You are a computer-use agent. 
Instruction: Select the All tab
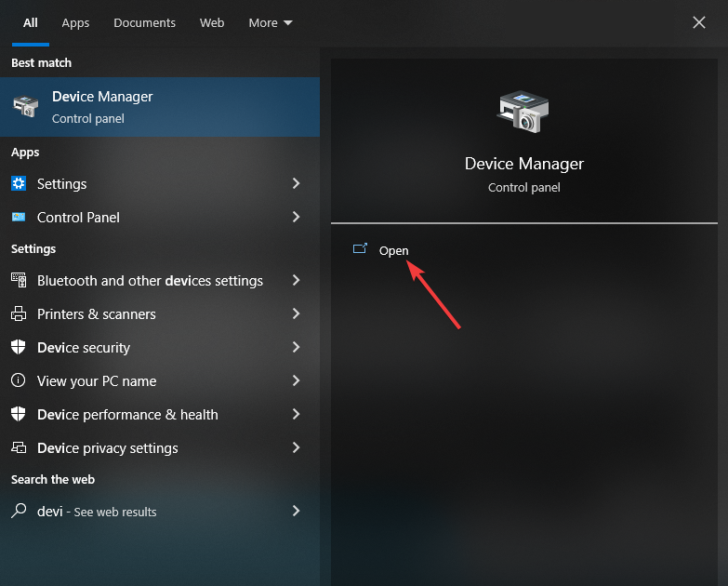[x=31, y=22]
